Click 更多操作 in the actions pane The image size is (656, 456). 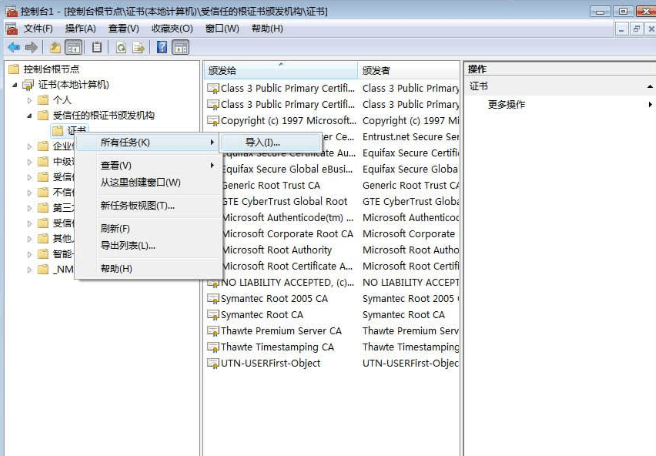click(x=506, y=104)
